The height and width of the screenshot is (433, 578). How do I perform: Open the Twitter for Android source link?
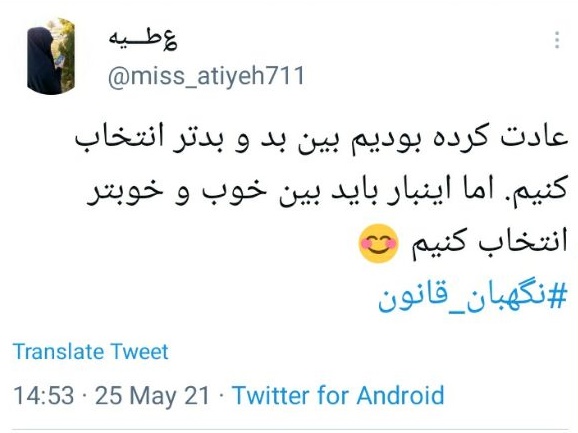tap(338, 395)
